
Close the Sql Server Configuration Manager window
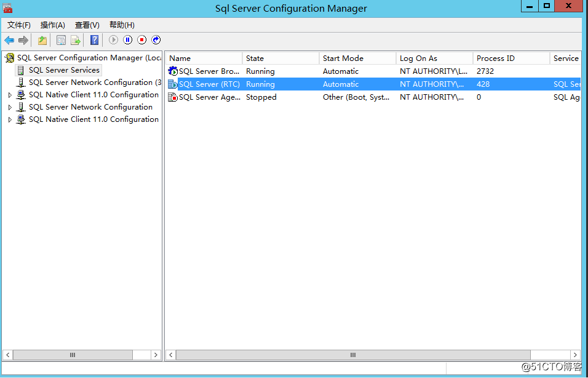568,6
